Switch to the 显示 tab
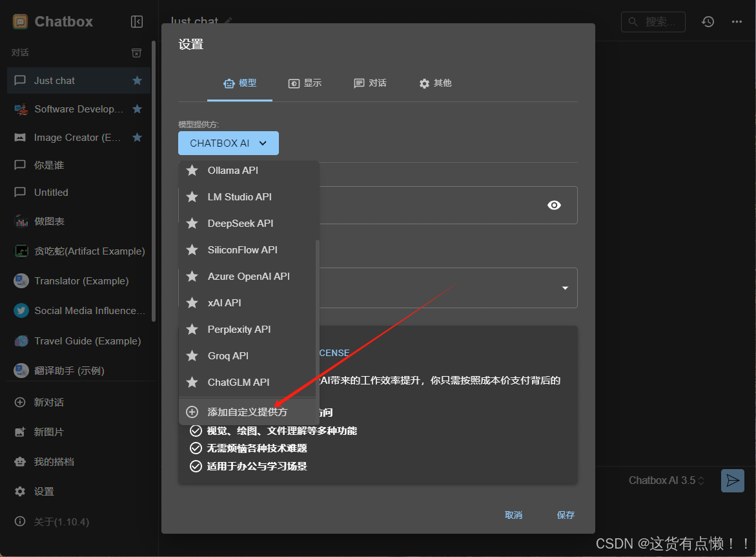 point(305,83)
